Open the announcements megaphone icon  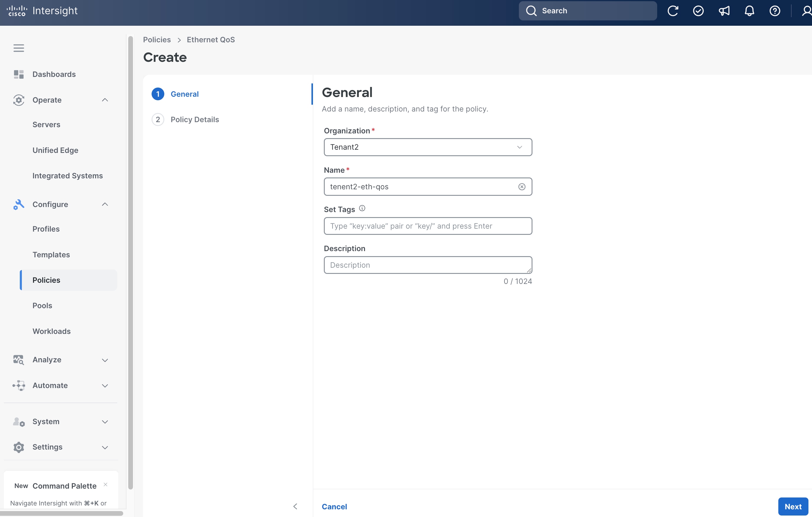coord(724,11)
